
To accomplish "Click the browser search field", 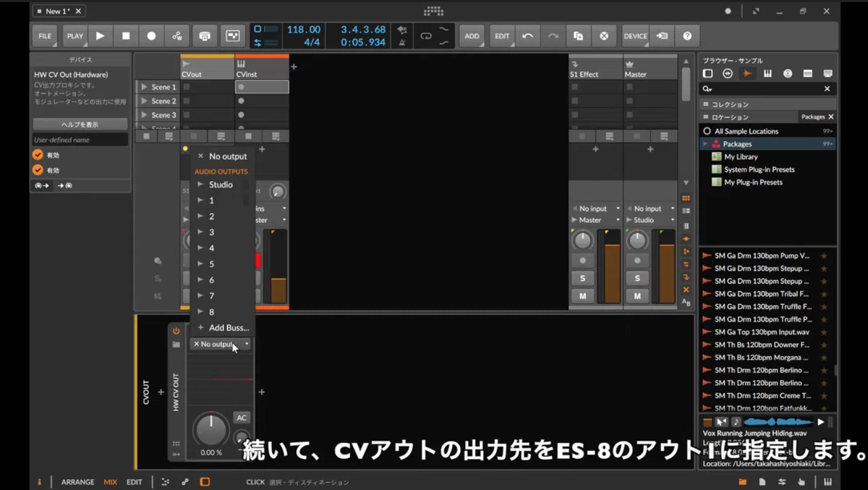I will pos(768,88).
